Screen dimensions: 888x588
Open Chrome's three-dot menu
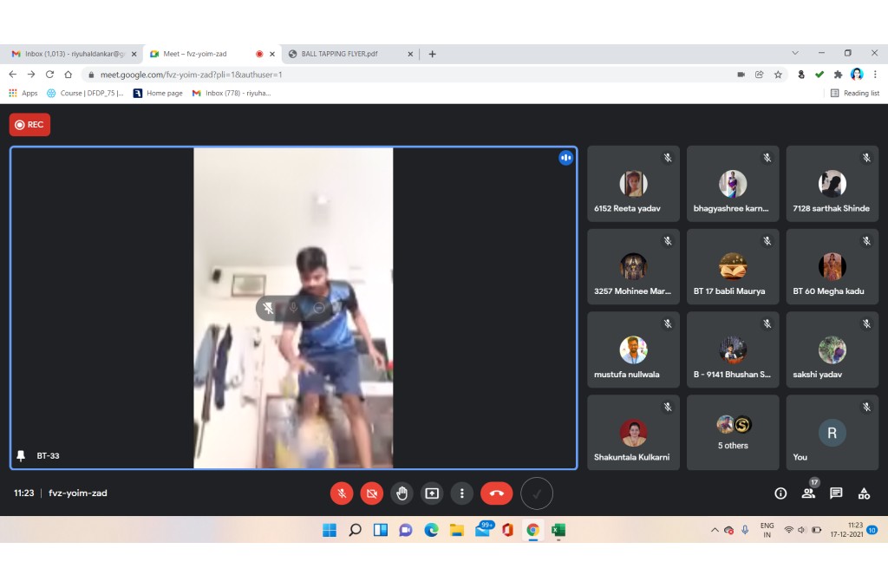point(875,75)
